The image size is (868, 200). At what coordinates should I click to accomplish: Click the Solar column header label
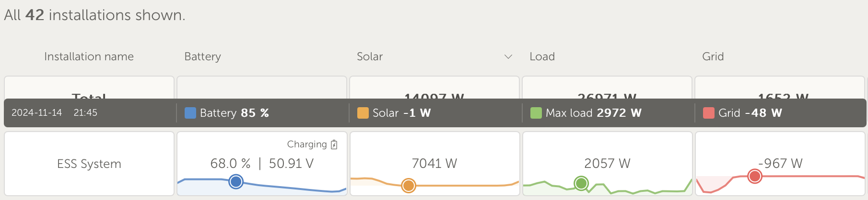click(x=370, y=57)
